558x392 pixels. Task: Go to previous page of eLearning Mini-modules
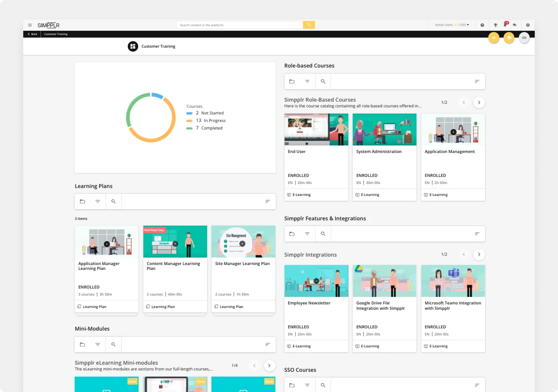point(254,365)
